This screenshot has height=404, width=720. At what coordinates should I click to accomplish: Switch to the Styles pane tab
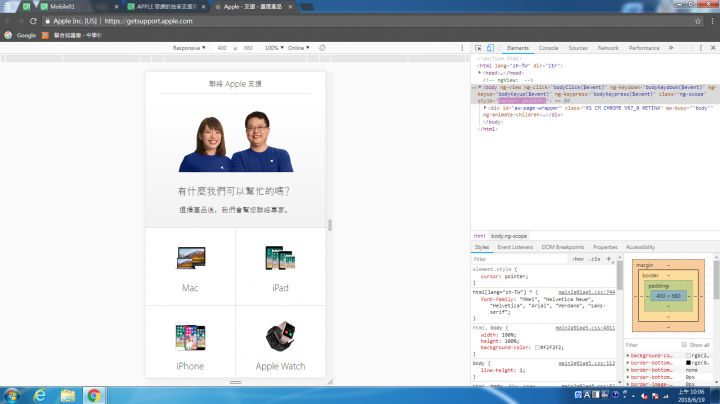click(x=482, y=247)
